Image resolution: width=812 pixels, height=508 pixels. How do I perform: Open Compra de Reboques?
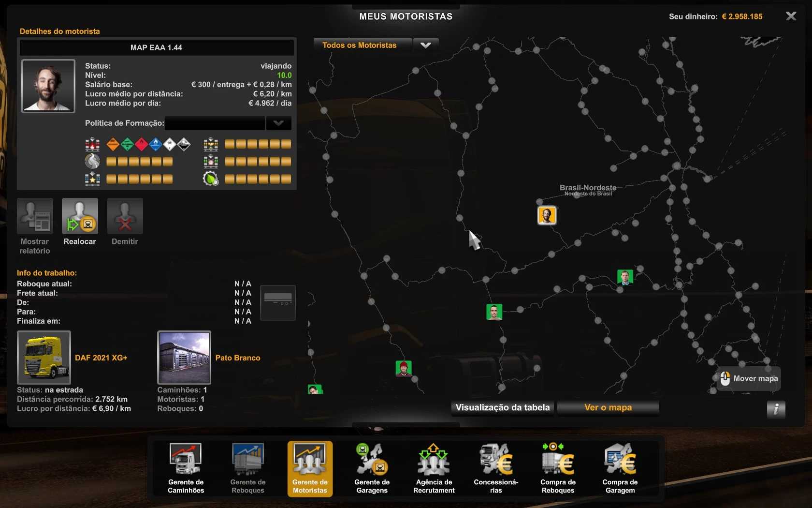tap(558, 467)
